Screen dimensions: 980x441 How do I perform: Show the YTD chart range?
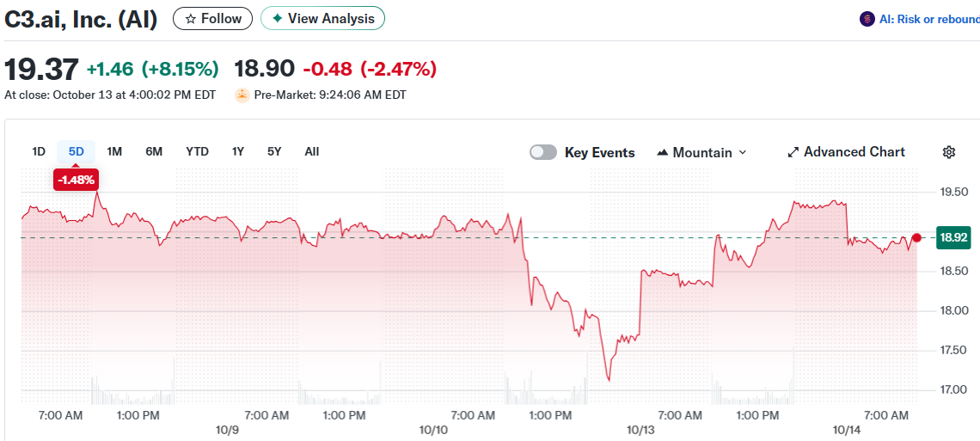pos(197,151)
